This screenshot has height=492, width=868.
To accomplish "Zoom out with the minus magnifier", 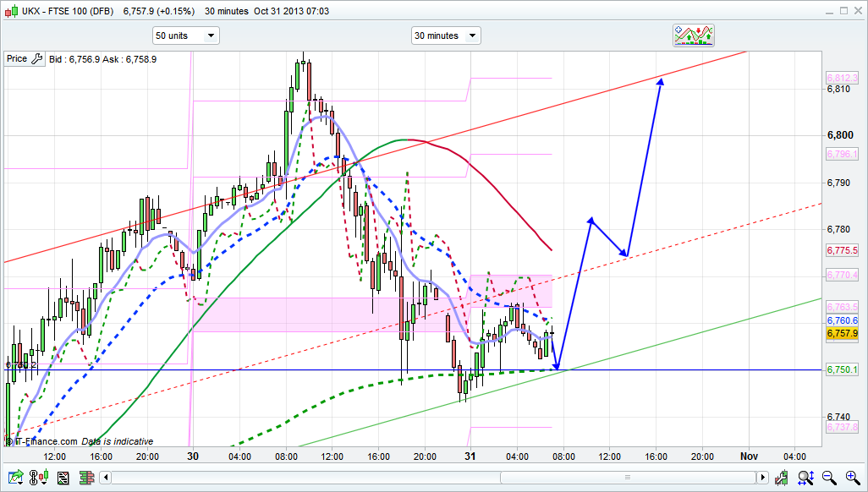I will pos(830,478).
